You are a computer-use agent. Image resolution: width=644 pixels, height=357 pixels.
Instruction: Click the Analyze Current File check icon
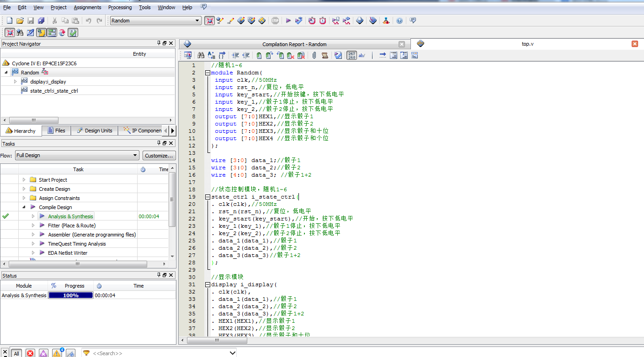338,55
